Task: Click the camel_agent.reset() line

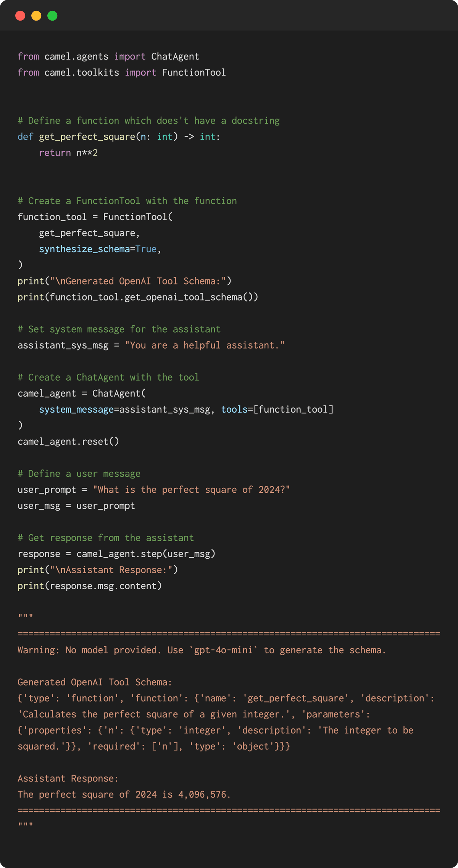Action: coord(68,441)
